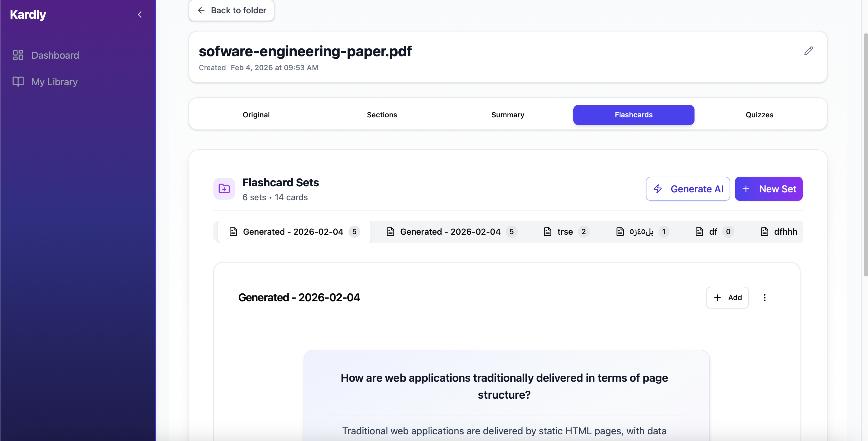The width and height of the screenshot is (868, 441).
Task: Click the plus icon on New Set
Action: pyautogui.click(x=746, y=189)
